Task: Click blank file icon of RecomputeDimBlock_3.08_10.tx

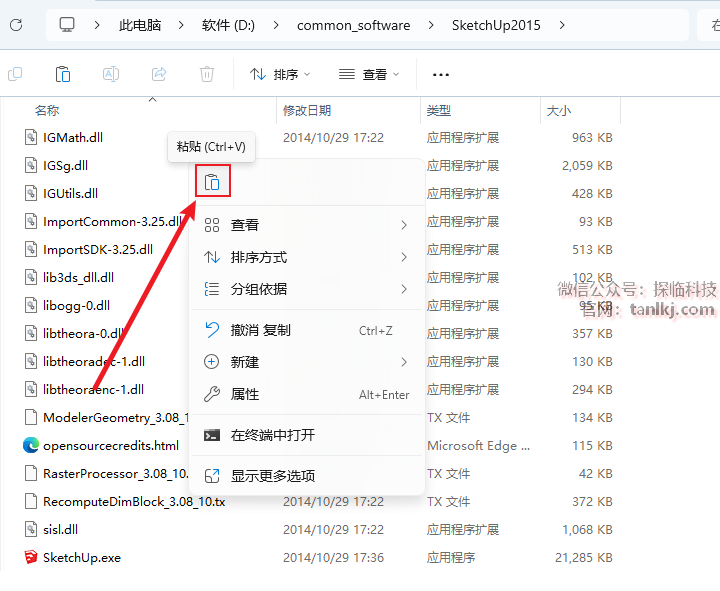Action: tap(30, 501)
